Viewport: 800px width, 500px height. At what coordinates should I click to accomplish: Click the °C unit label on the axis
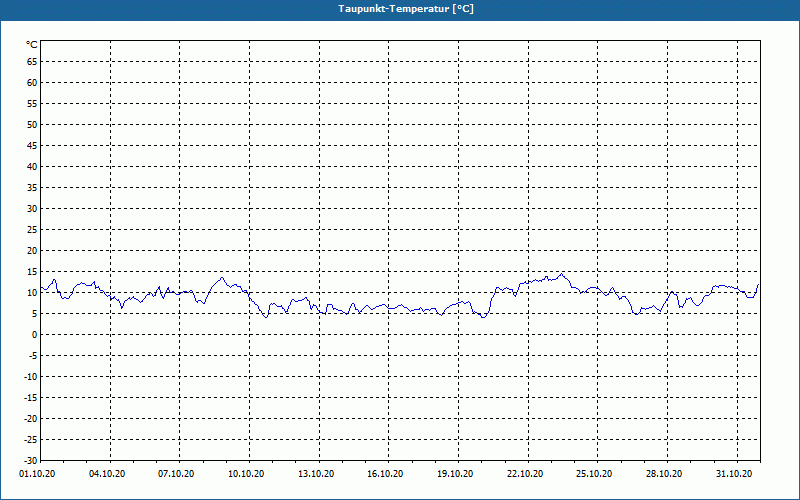tap(32, 45)
